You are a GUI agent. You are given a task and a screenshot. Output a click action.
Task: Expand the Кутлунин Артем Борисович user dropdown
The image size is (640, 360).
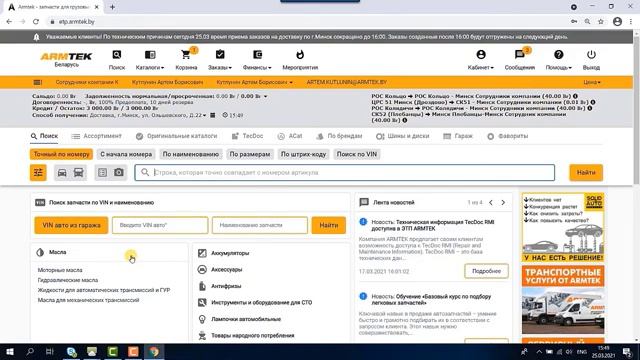point(254,82)
